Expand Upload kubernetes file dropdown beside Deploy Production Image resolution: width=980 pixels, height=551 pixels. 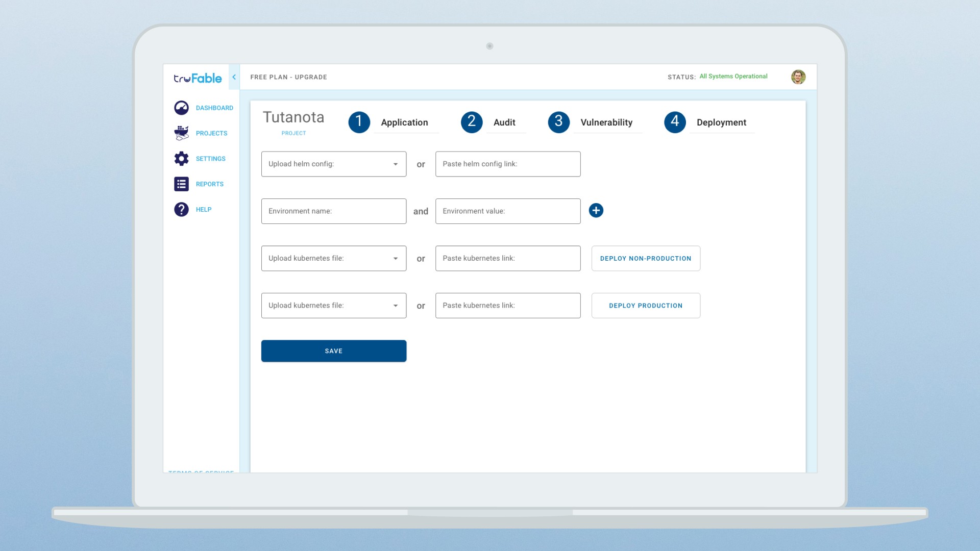coord(334,306)
